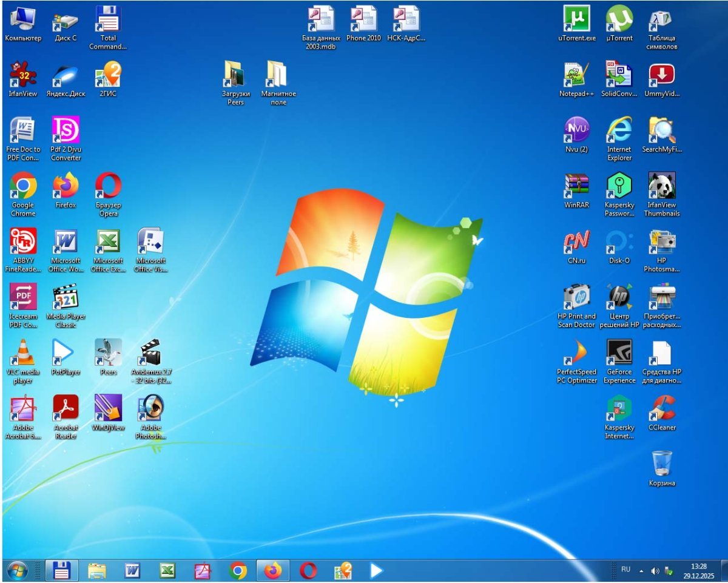
Task: Click the taskbar clock showing 13:28
Action: 698,570
